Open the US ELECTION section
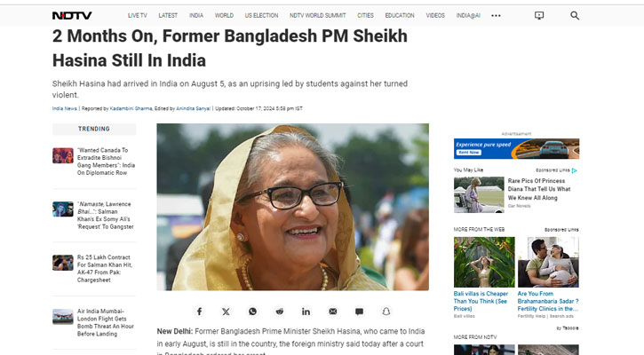The height and width of the screenshot is (355, 644). point(262,16)
